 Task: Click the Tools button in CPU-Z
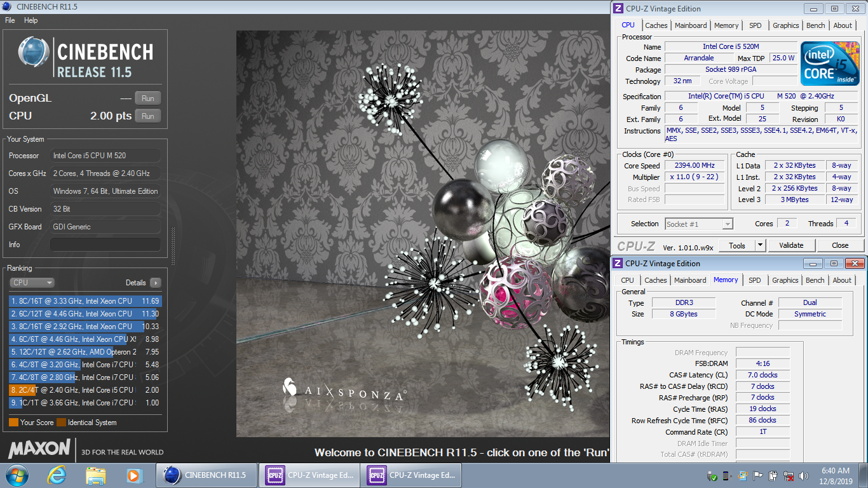point(737,246)
